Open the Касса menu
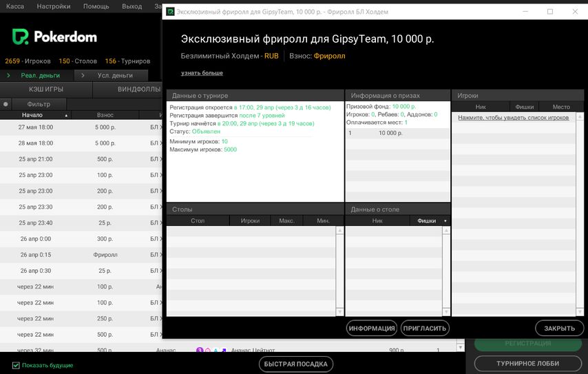Image resolution: width=588 pixels, height=374 pixels. click(x=15, y=6)
